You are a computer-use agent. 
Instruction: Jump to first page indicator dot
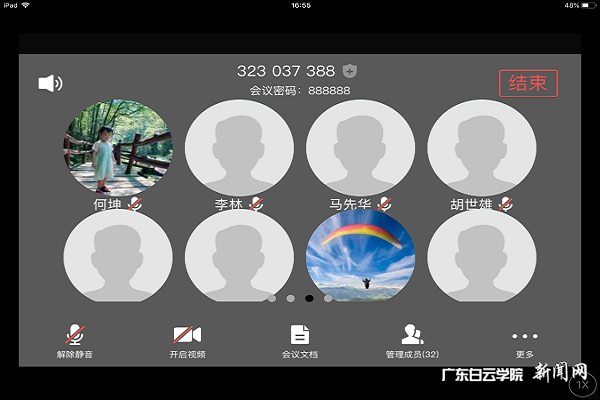tap(272, 298)
